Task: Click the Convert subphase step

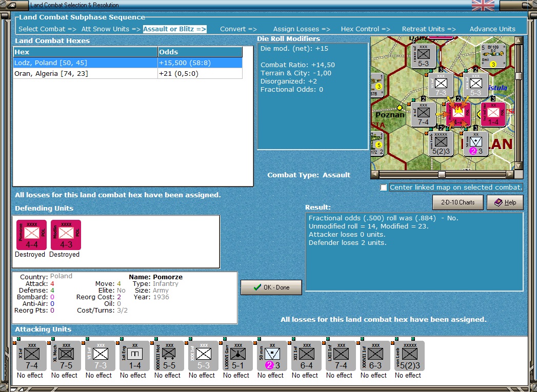Action: (238, 29)
